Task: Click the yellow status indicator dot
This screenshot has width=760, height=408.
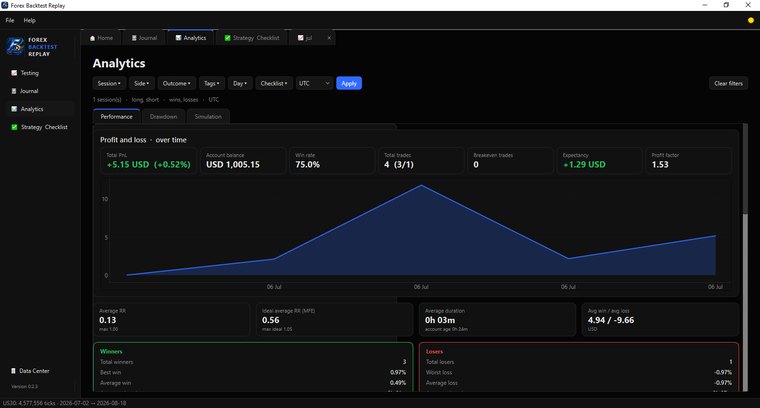Action: coord(751,20)
